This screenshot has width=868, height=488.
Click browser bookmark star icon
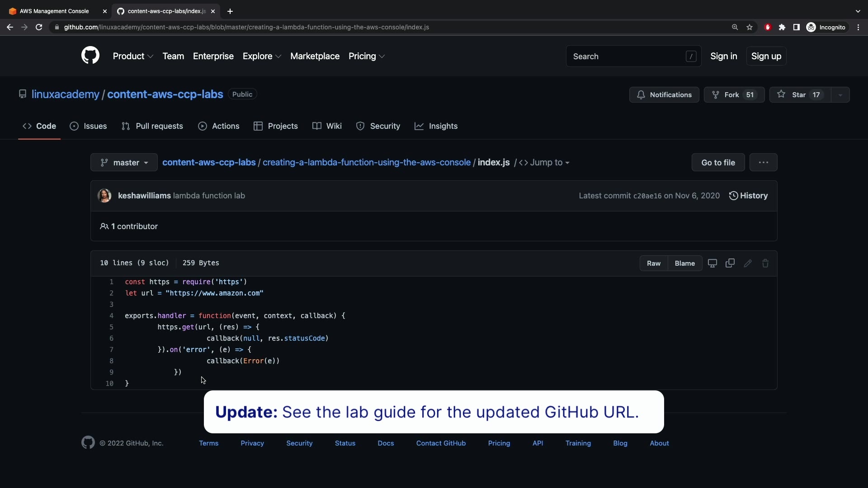750,27
